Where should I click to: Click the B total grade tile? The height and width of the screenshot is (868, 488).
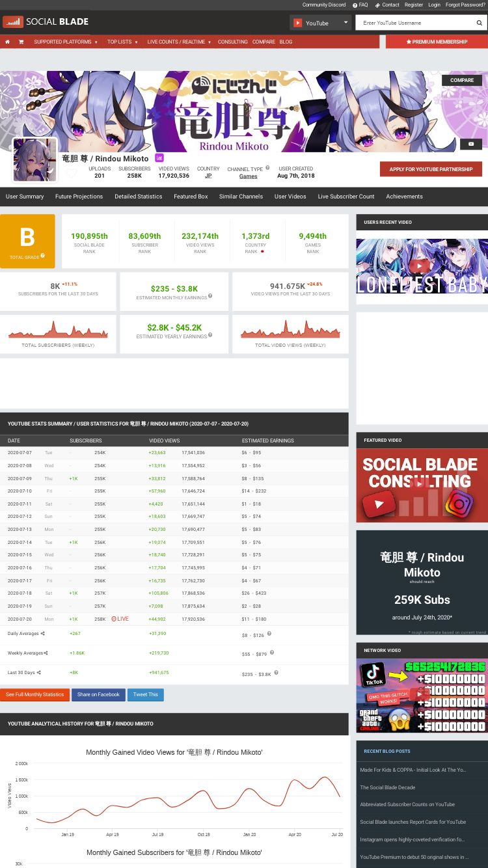(x=27, y=241)
